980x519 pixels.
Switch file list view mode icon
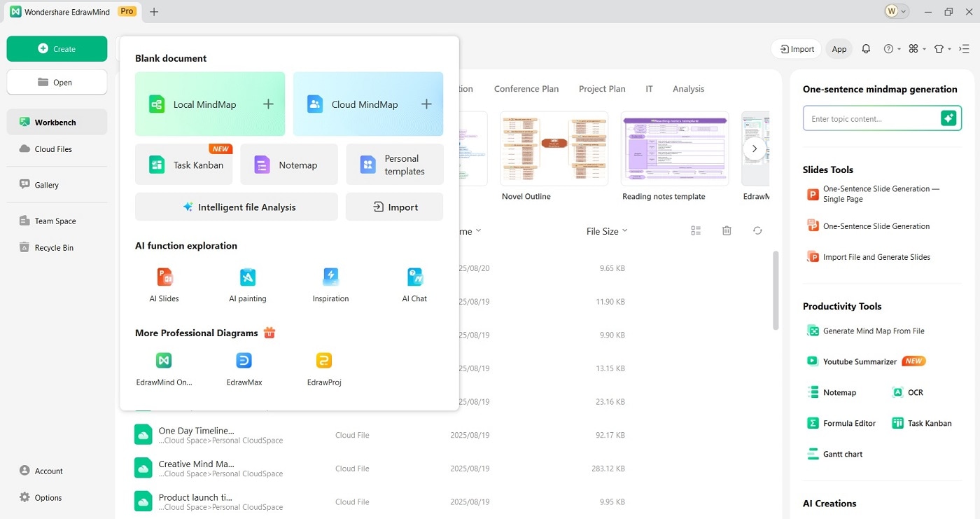coord(696,230)
